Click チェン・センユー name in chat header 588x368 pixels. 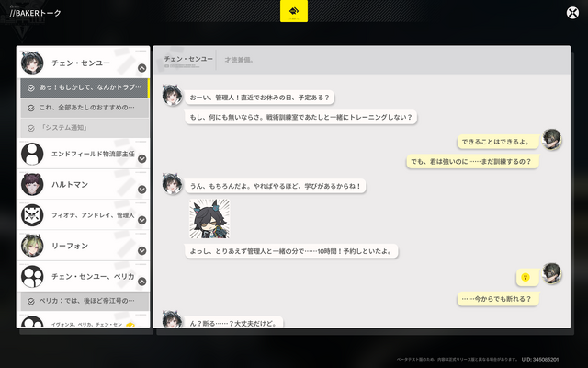pos(188,59)
